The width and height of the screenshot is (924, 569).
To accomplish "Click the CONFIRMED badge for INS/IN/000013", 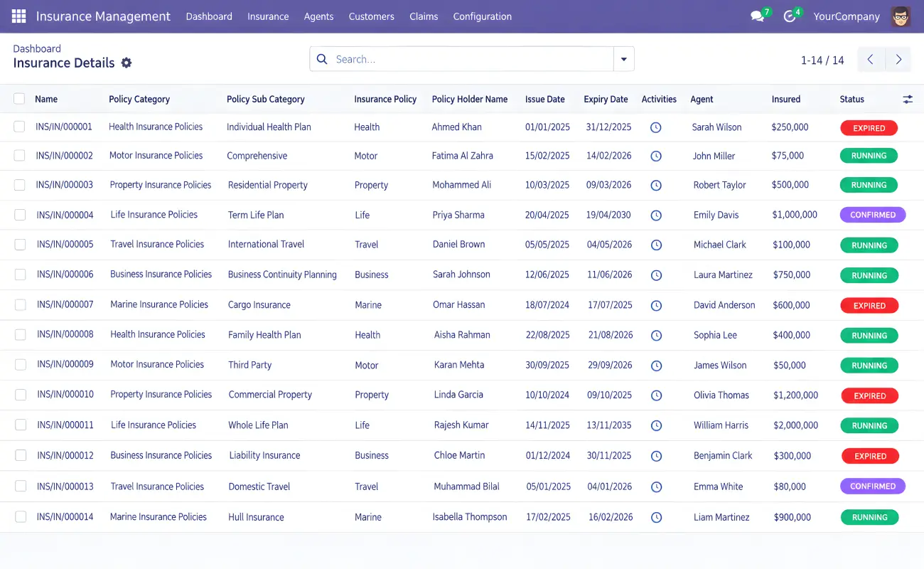I will tap(873, 486).
